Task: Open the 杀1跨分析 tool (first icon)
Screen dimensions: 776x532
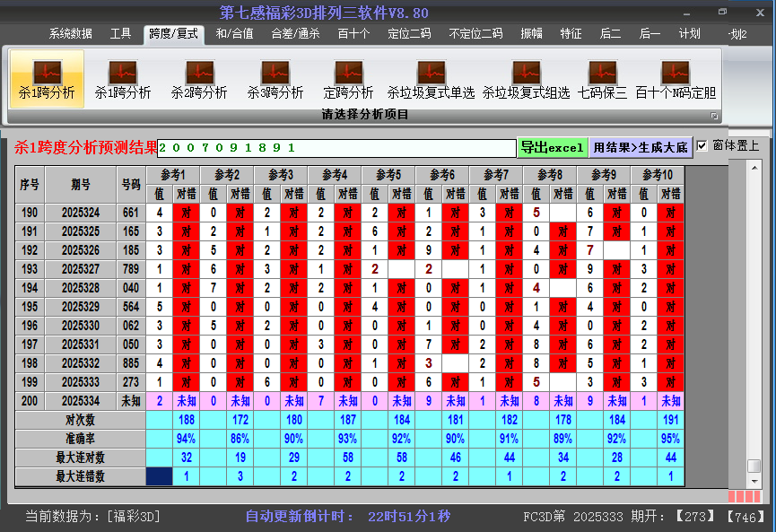Action: pos(47,79)
